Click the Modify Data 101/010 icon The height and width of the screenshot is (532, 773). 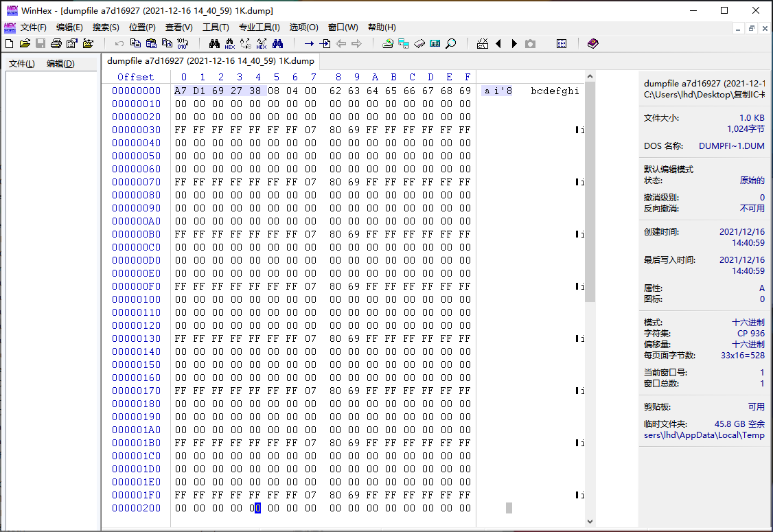pos(183,43)
